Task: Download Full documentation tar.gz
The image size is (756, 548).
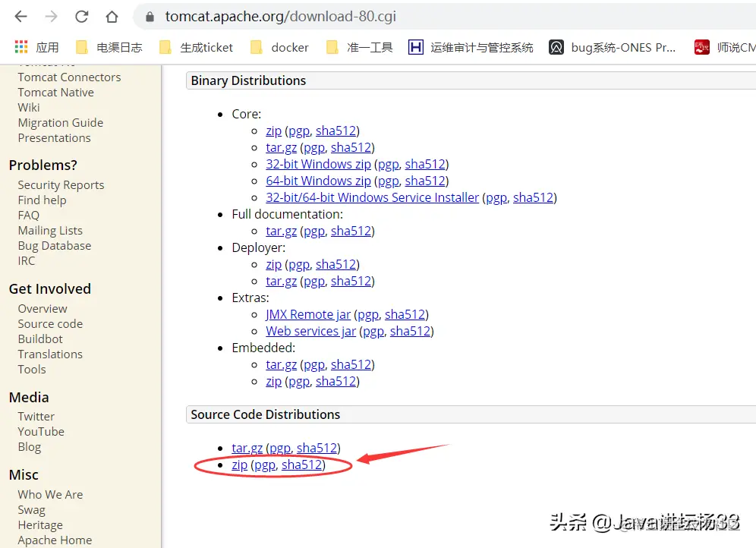Action: pyautogui.click(x=281, y=231)
